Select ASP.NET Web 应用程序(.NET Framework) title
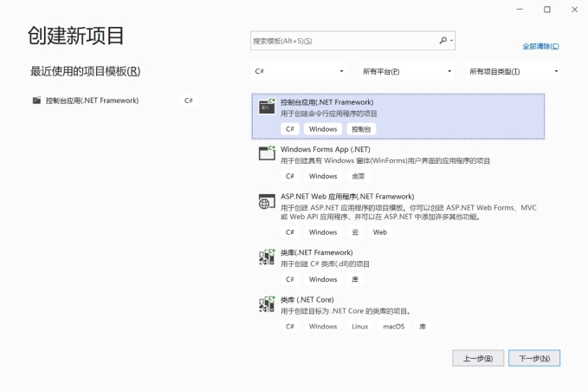This screenshot has height=391, width=588. (x=347, y=197)
